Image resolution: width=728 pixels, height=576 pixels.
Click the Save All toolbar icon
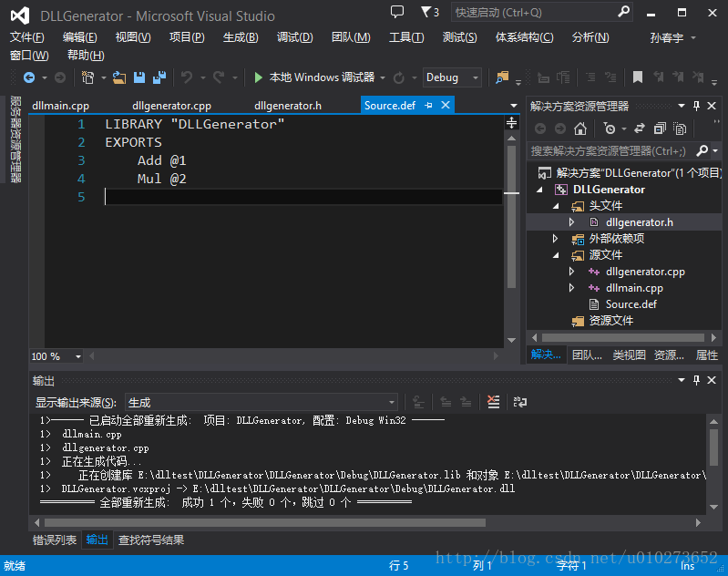tap(159, 77)
